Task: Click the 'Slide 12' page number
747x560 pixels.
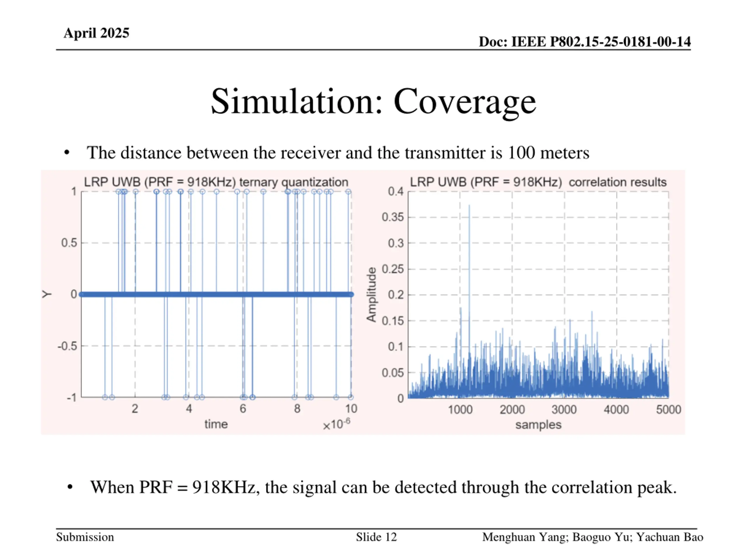Action: click(376, 537)
